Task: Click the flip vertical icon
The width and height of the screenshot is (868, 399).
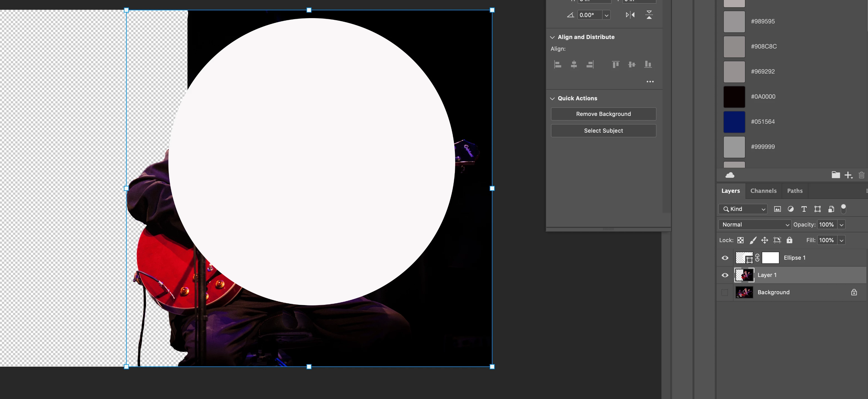Action: click(x=649, y=15)
